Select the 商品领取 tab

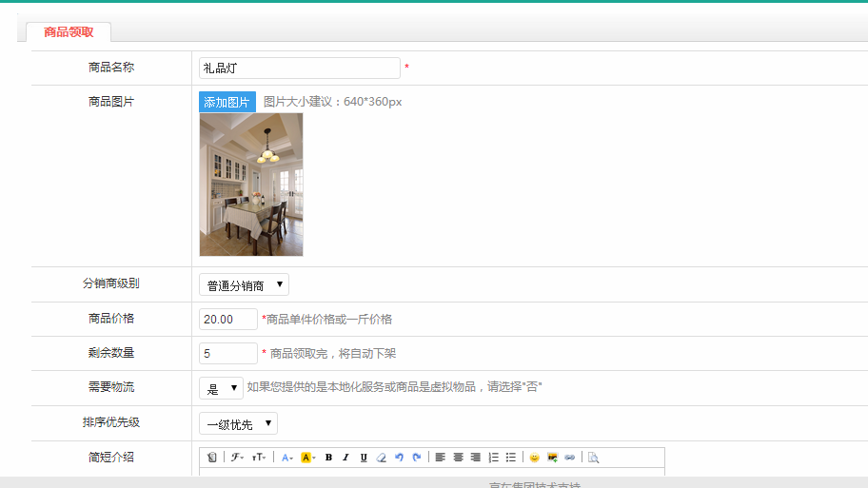coord(69,32)
